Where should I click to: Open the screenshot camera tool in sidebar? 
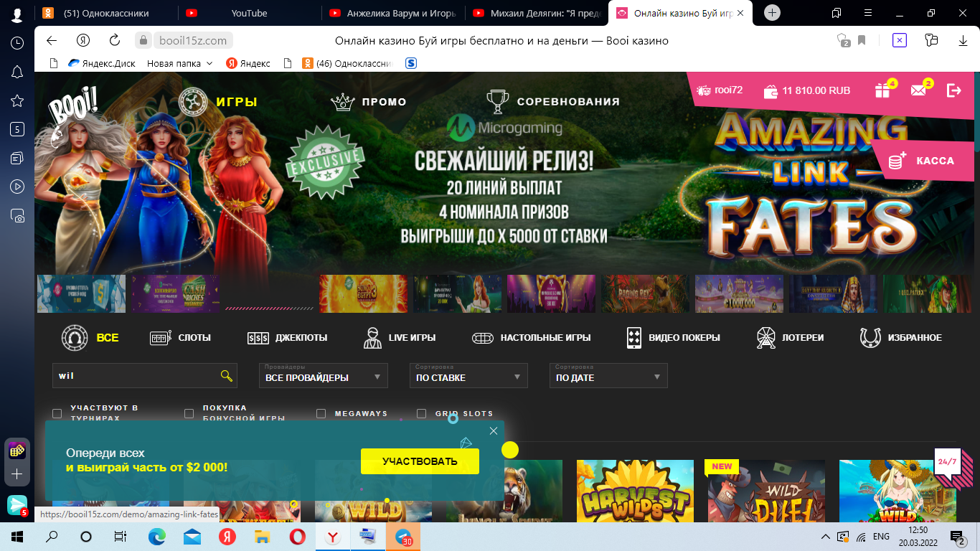point(17,215)
